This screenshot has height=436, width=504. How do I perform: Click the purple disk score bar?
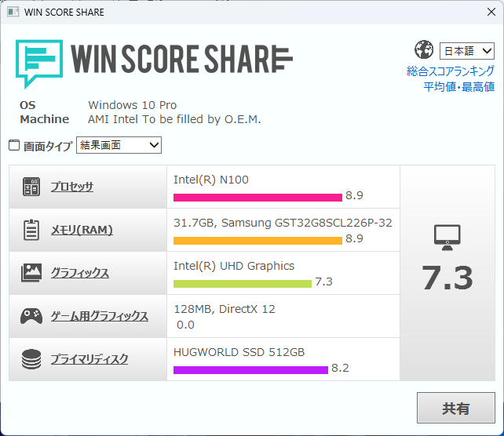click(x=250, y=370)
